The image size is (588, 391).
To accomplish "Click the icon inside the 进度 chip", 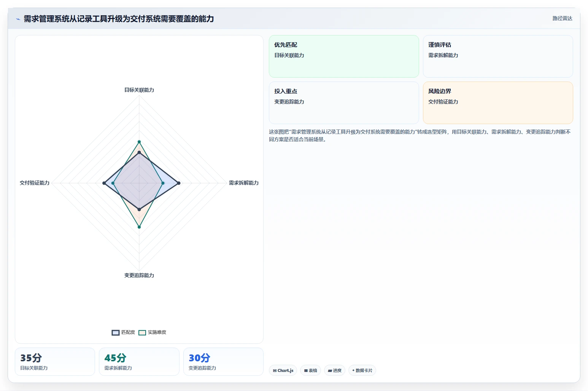I will click(x=330, y=371).
